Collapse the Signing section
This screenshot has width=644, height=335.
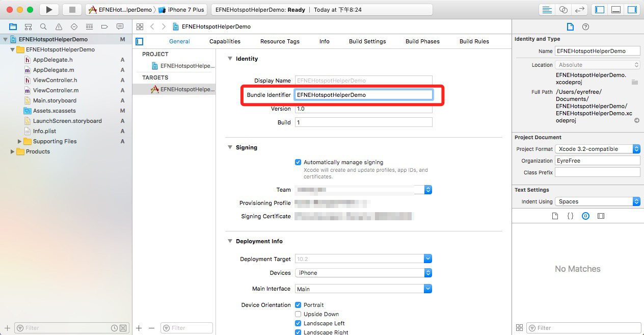(x=230, y=147)
